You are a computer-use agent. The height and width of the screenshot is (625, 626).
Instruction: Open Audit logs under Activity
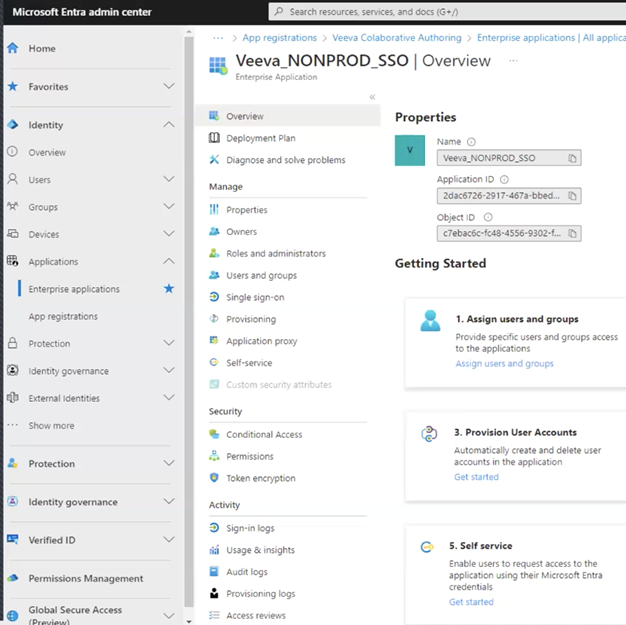click(247, 572)
